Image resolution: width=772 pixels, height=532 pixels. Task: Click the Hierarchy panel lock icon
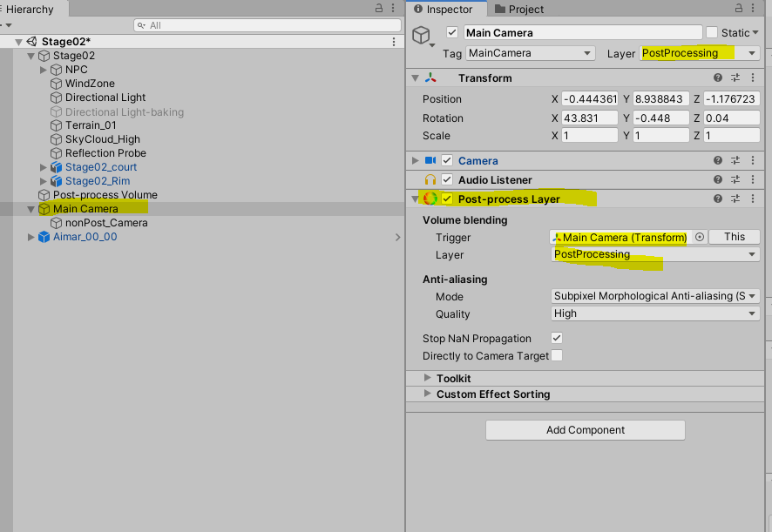coord(379,8)
